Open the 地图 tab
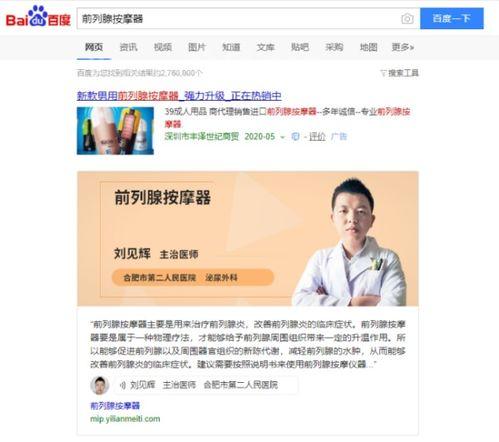The height and width of the screenshot is (442, 499). (x=368, y=47)
